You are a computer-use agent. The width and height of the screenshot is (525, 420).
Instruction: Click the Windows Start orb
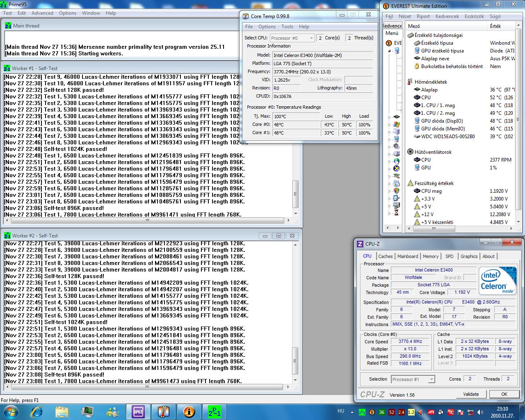tap(10, 411)
